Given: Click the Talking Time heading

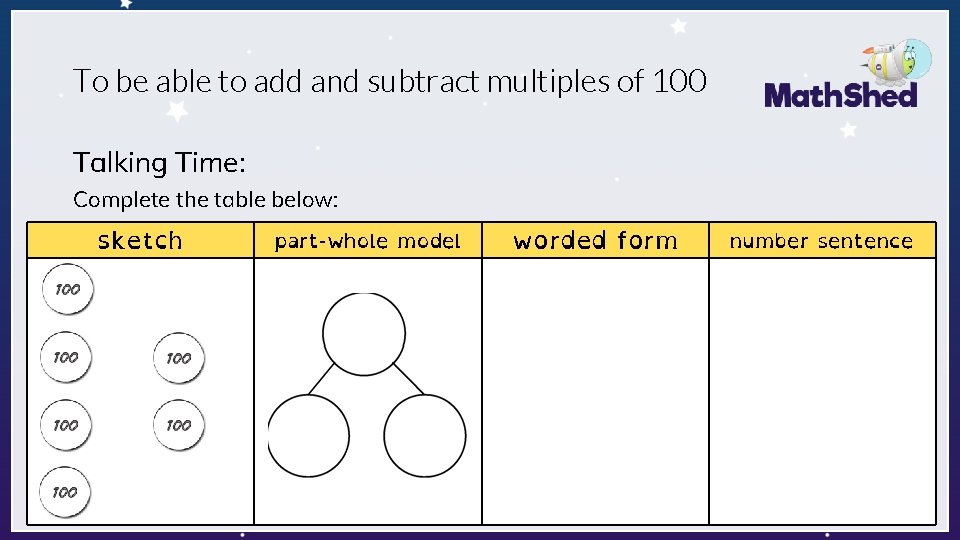Looking at the screenshot, I should [159, 163].
